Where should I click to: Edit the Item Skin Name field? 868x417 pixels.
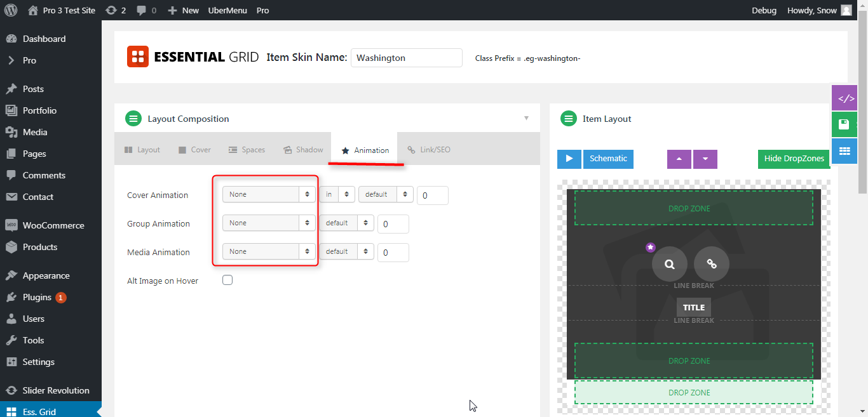(x=407, y=58)
